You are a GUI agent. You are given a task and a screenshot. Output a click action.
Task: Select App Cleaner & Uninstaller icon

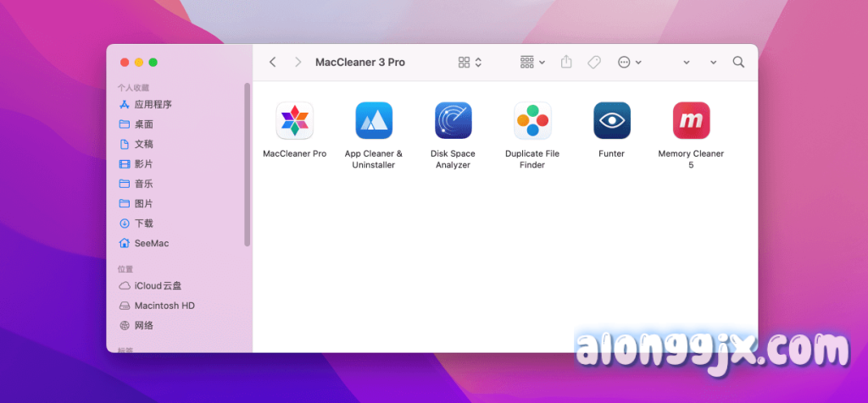pos(374,120)
